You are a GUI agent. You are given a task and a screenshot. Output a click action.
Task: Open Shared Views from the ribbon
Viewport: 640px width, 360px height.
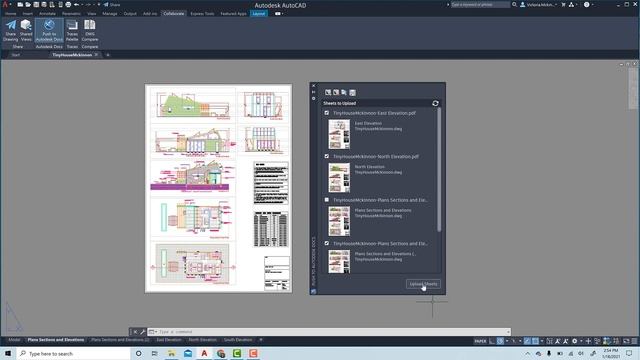coord(26,30)
